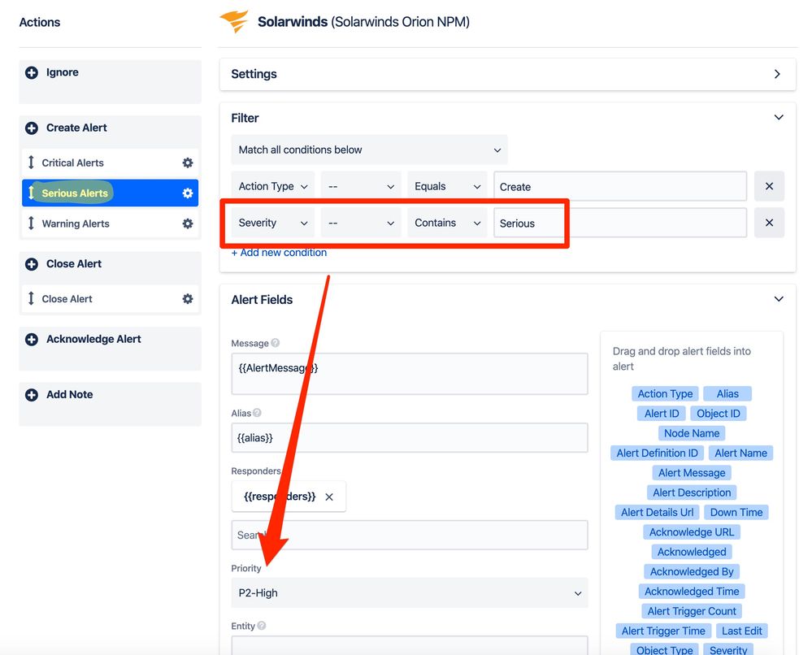The width and height of the screenshot is (812, 655).
Task: Open gear settings for Warning Alerts
Action: (188, 223)
